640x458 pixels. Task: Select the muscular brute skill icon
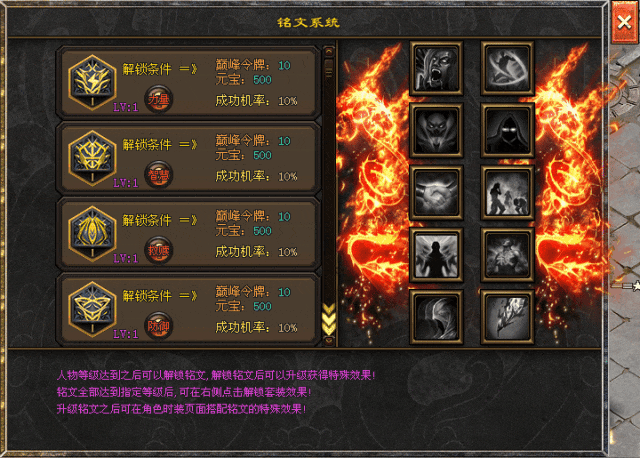(x=507, y=255)
